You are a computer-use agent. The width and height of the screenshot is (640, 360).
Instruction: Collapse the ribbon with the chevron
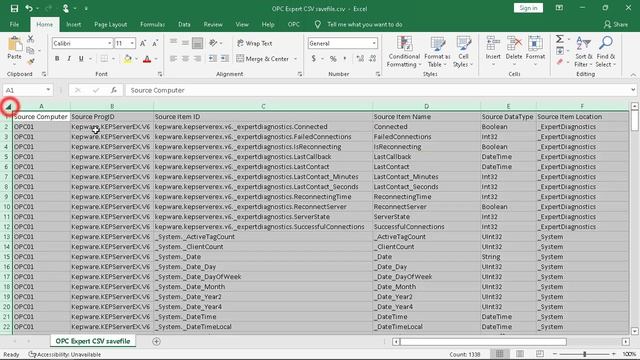[633, 75]
